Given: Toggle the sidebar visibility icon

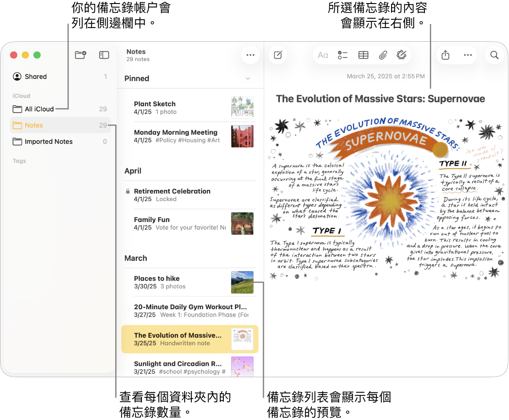Looking at the screenshot, I should coord(104,55).
